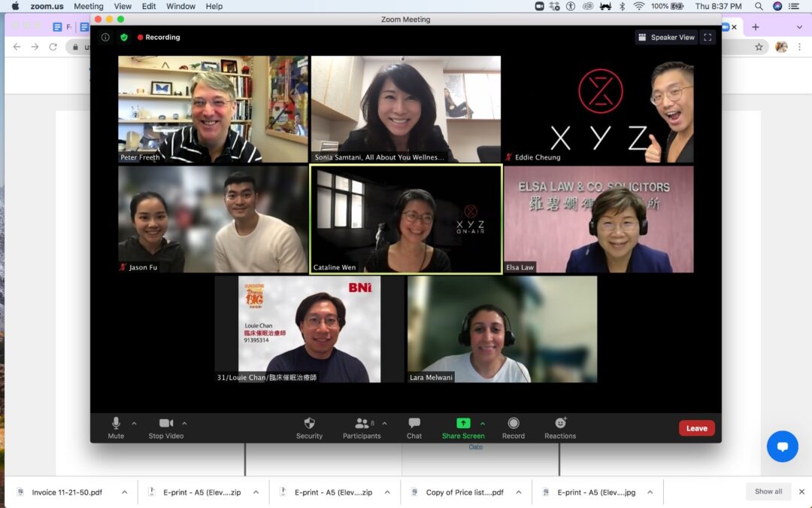Click Show all downloads button

pos(768,491)
